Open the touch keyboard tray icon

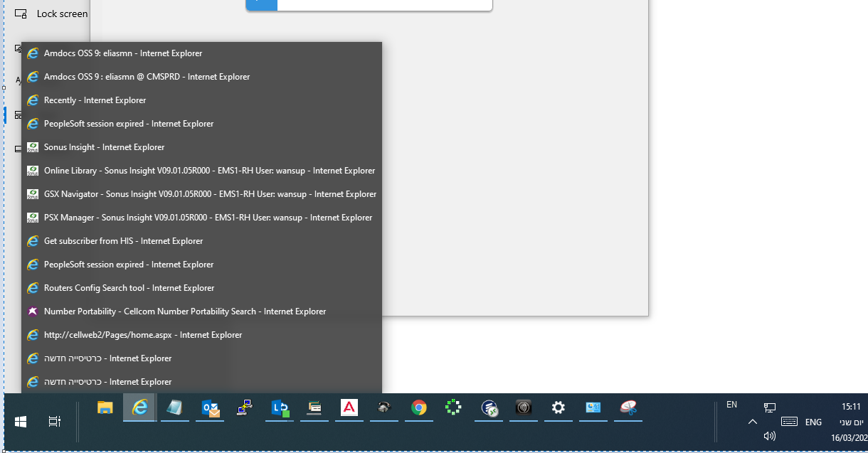tap(789, 421)
